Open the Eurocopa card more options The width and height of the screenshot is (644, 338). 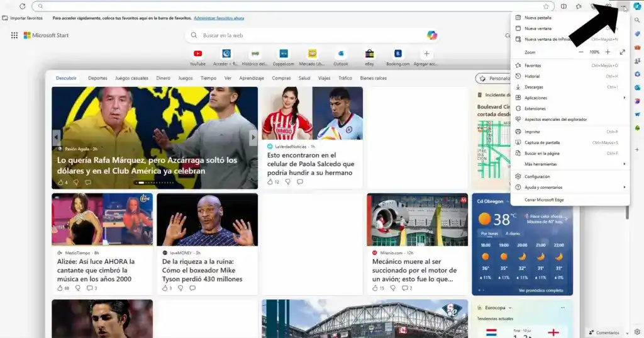pyautogui.click(x=563, y=308)
